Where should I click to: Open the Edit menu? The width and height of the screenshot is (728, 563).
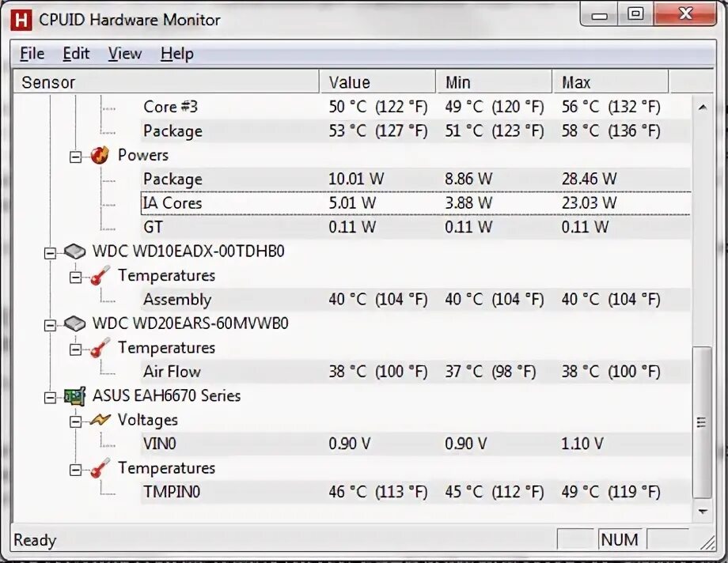click(76, 54)
